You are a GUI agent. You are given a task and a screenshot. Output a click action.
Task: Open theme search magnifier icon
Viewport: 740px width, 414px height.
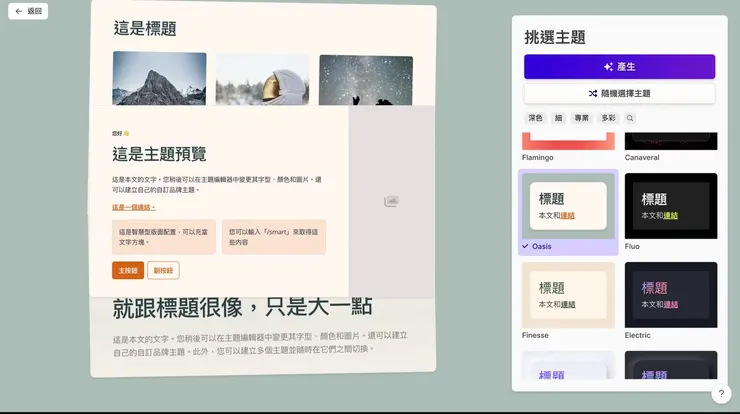click(630, 118)
